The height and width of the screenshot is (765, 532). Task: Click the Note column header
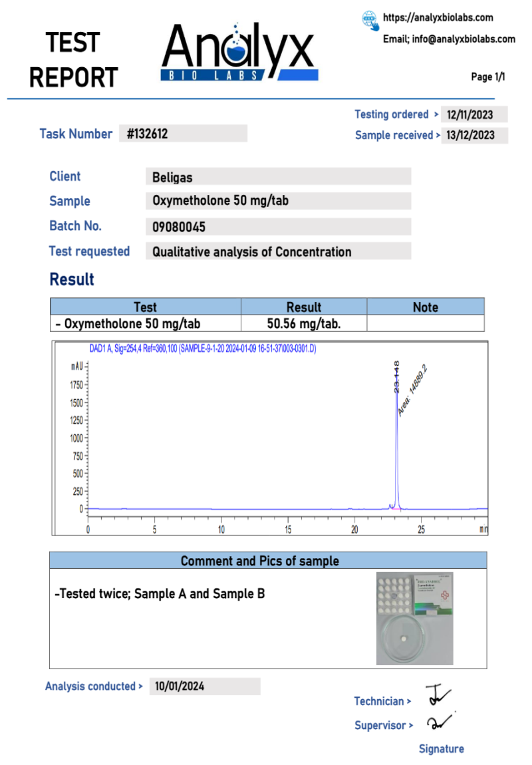[425, 307]
